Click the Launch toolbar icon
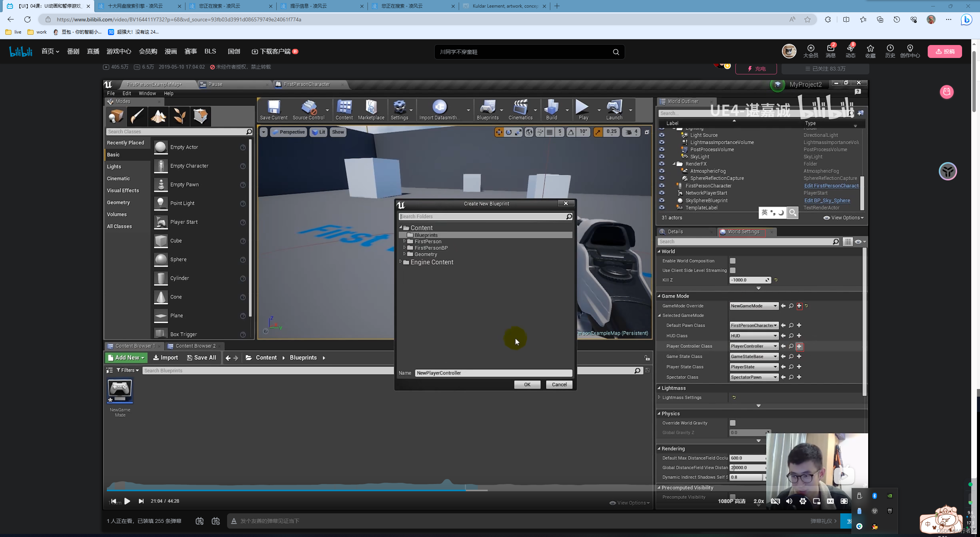The height and width of the screenshot is (537, 980). (614, 110)
